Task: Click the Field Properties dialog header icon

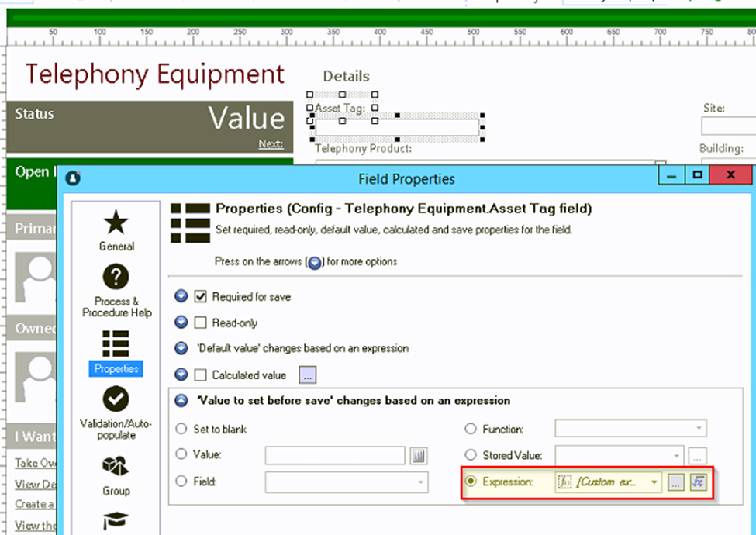Action: (74, 178)
